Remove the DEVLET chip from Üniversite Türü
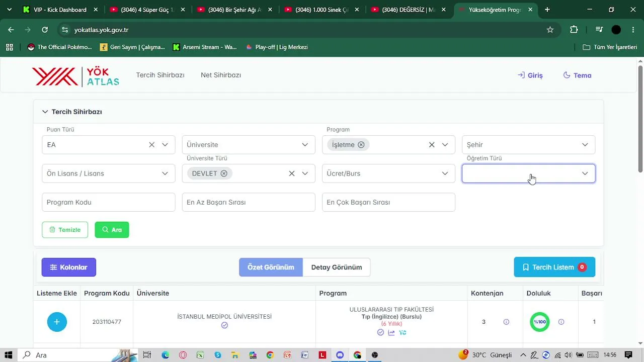Viewport: 644px width, 362px height. (x=224, y=173)
